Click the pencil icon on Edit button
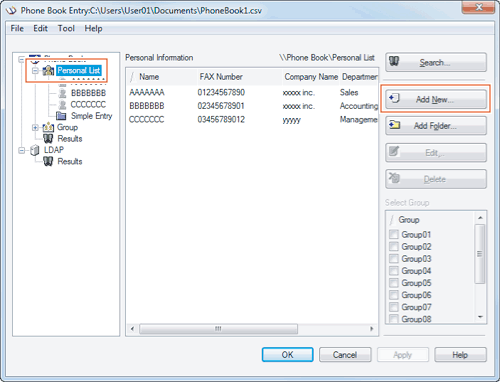The width and height of the screenshot is (500, 382). click(x=394, y=151)
